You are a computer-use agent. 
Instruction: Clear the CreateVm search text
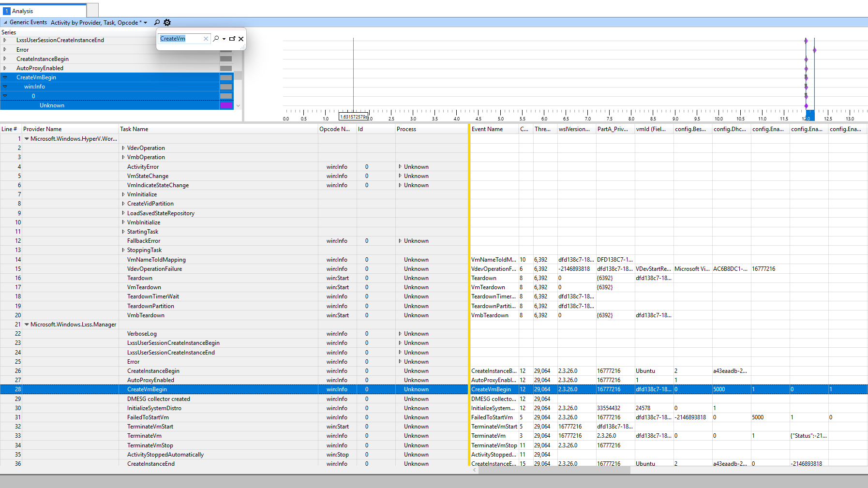coord(206,39)
